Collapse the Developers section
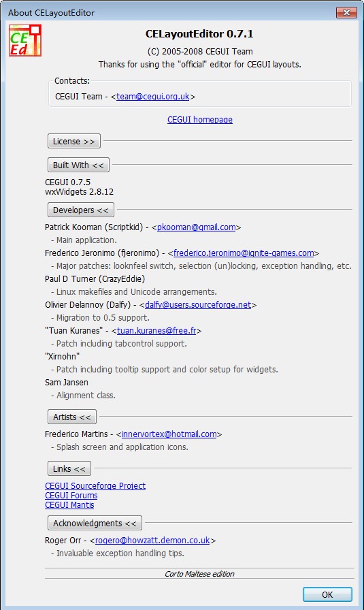Screen dimensions: 364x610 81,210
